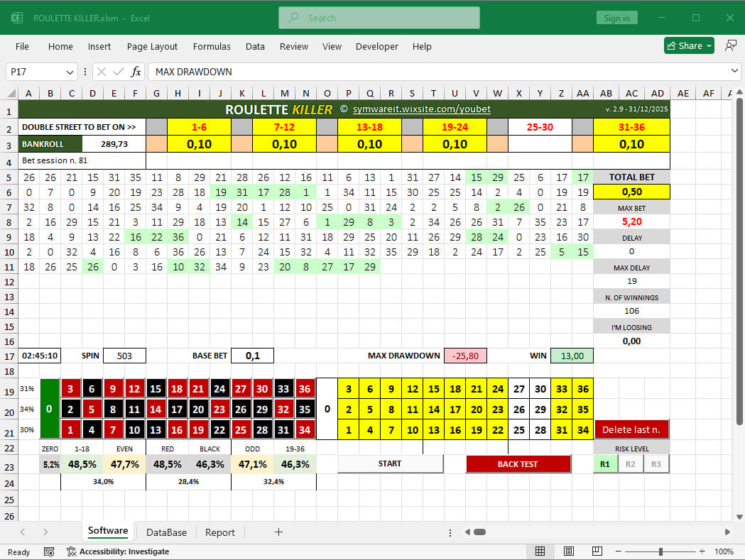Viewport: 745px width, 560px height.
Task: Zoom out with the minus icon
Action: [618, 551]
